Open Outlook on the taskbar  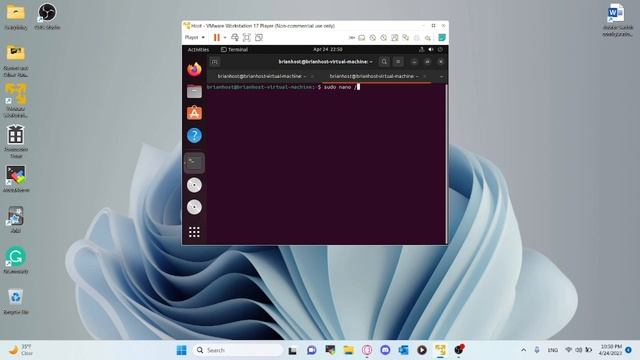(x=403, y=350)
